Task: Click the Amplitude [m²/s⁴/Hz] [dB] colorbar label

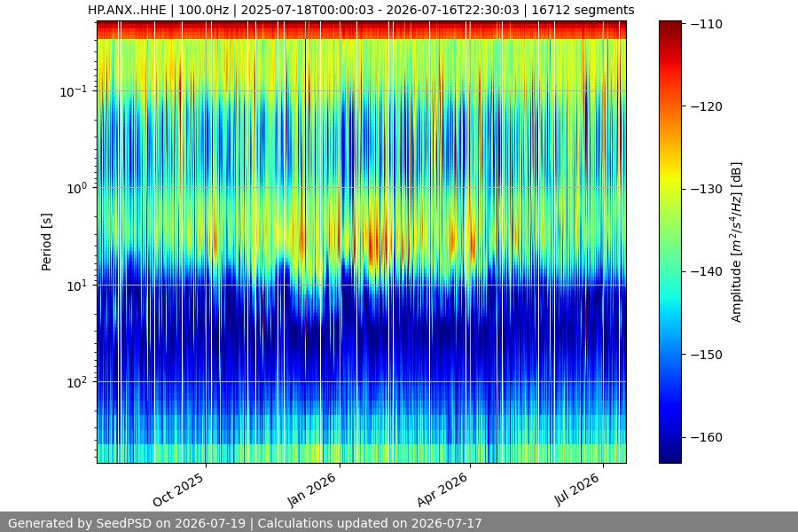Action: click(737, 242)
